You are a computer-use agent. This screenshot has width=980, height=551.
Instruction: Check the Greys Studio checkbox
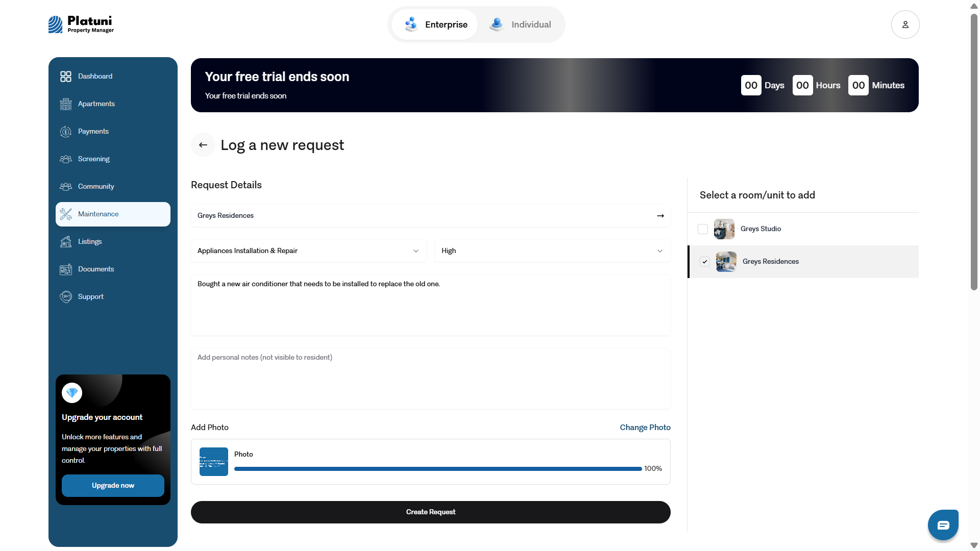(703, 229)
